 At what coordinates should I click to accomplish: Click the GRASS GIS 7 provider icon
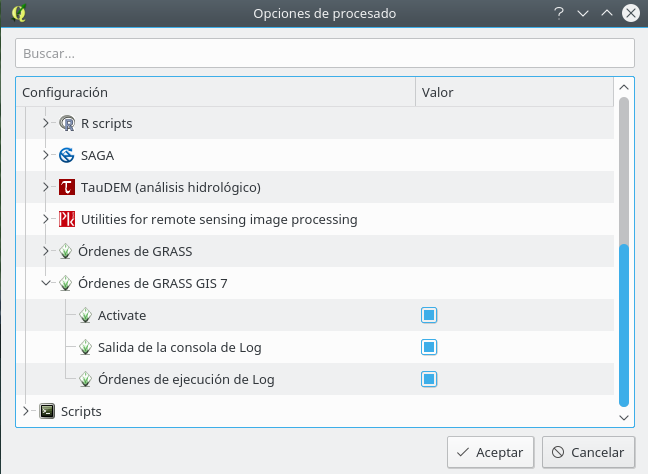coord(65,283)
